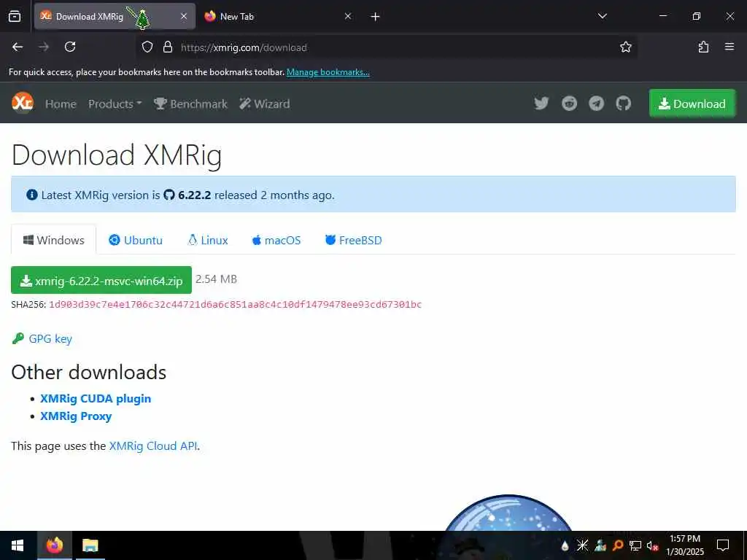Click the XMRig logo in navbar
Screen dimensions: 747x560
23,103
